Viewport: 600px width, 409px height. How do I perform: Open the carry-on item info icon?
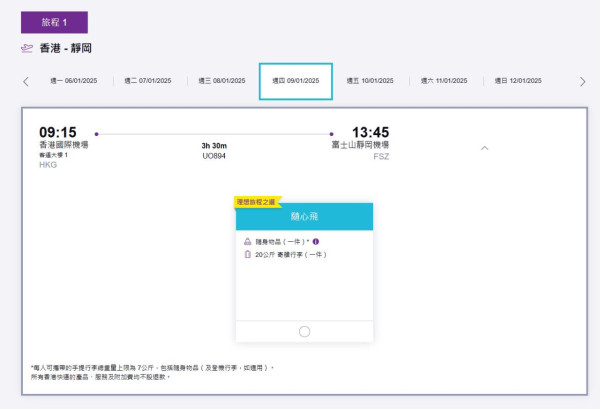pyautogui.click(x=316, y=241)
